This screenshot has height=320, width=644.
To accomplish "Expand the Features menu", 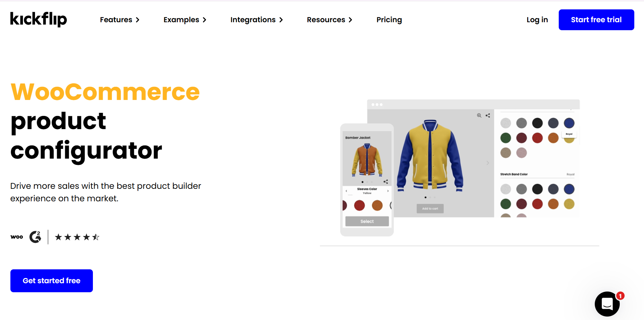I will point(120,20).
